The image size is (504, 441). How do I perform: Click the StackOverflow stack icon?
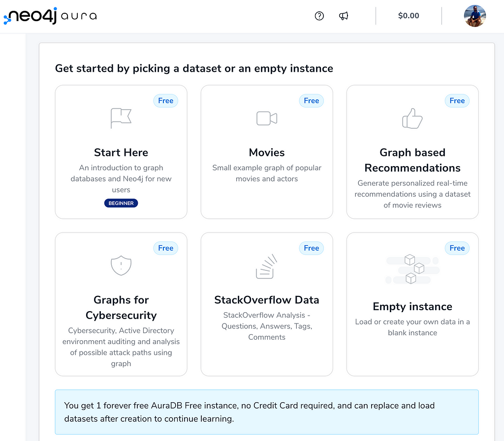coord(267,266)
